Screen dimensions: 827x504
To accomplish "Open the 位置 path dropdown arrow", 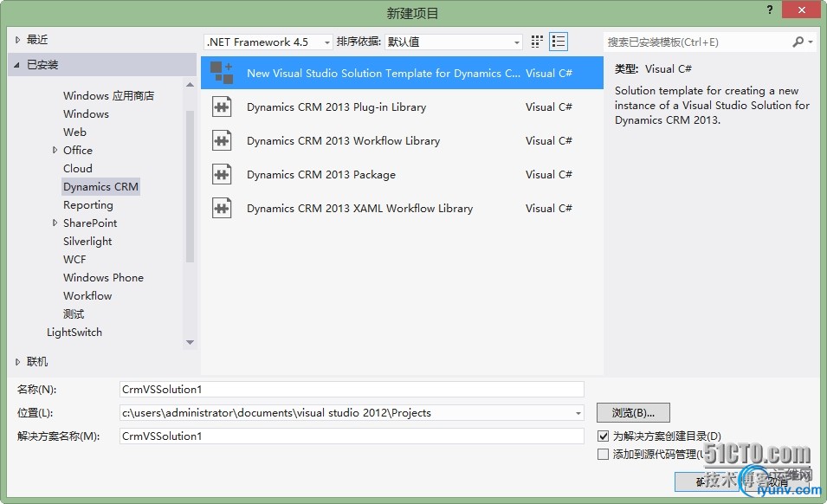I will coord(578,413).
